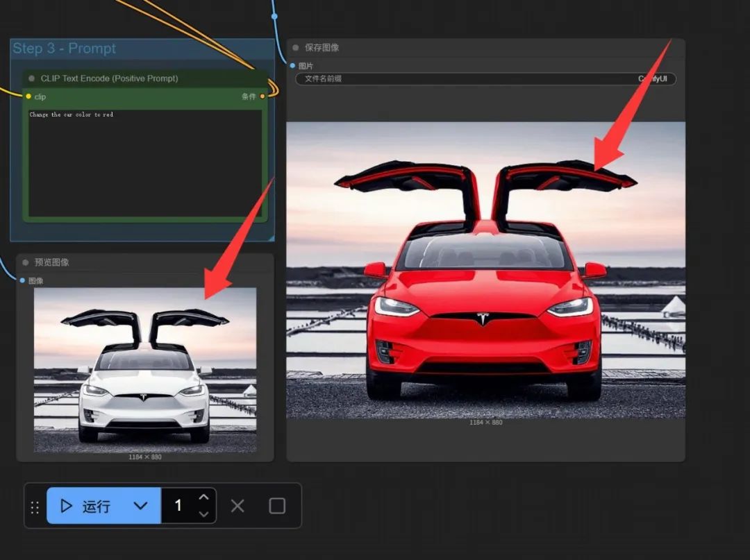Screen dimensions: 750x560
Task: Click the 文件名前缀 filename prefix field
Action: click(x=485, y=79)
